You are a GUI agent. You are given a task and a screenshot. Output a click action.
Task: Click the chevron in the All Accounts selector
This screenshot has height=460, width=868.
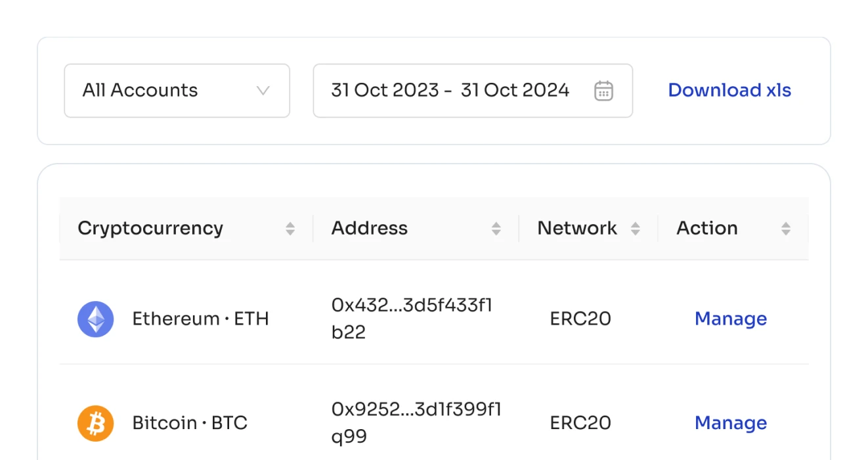tap(263, 91)
